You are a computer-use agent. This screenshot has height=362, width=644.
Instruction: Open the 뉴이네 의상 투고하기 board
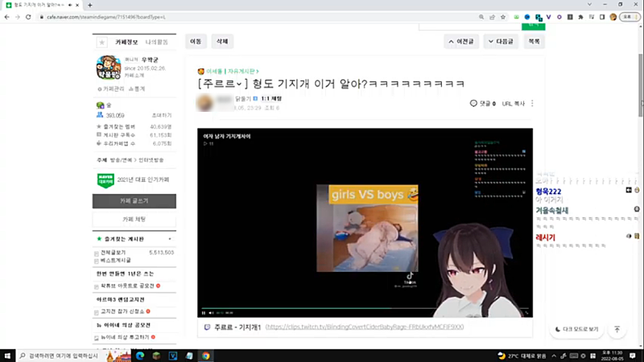[125, 337]
